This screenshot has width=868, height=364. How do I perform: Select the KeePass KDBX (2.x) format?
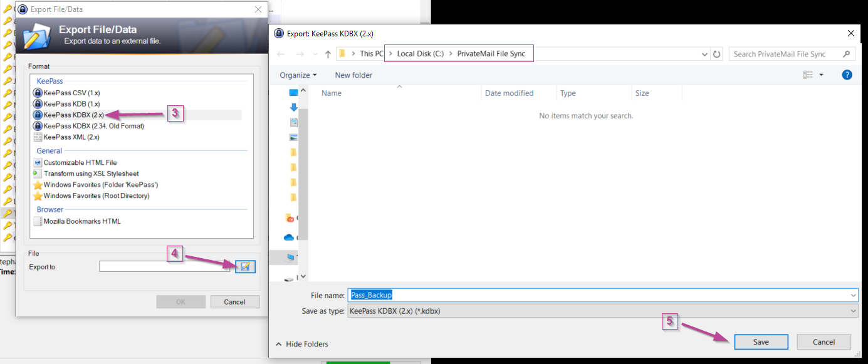point(73,115)
